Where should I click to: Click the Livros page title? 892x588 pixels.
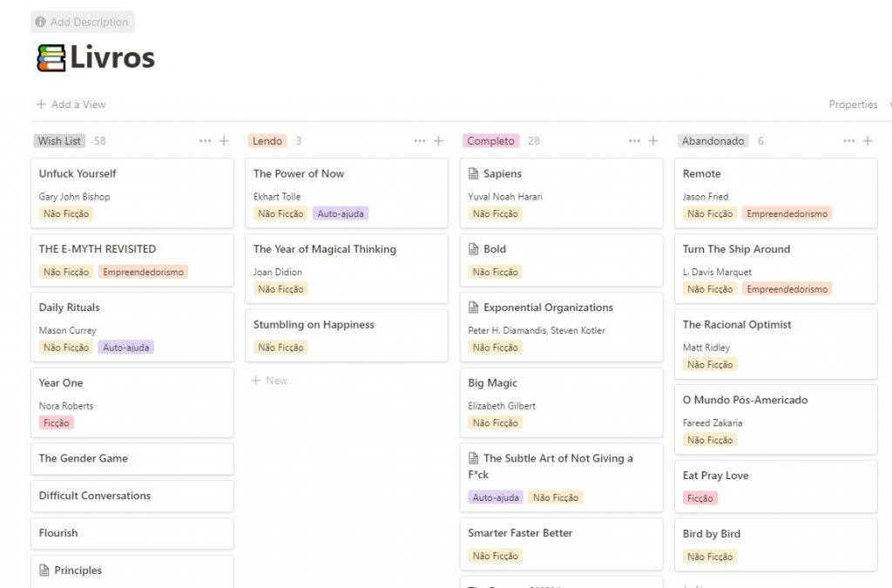(112, 58)
